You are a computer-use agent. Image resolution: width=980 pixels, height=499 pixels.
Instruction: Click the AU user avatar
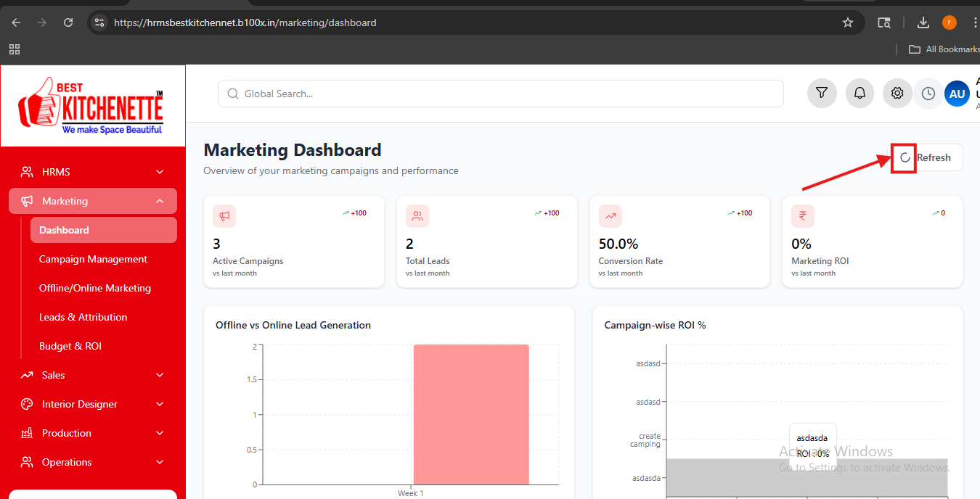957,94
